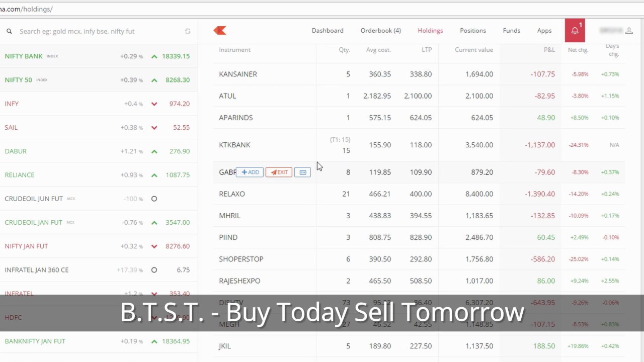Click the depth icon on GABRIEL row

click(x=303, y=172)
